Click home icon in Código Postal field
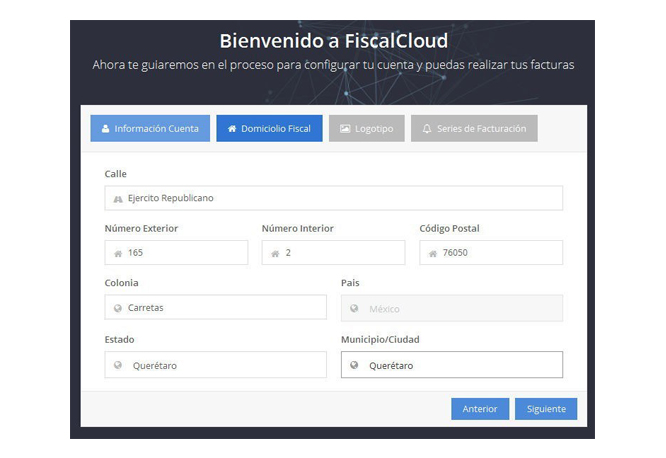Screen dimensions: 666x458 [x=433, y=254]
